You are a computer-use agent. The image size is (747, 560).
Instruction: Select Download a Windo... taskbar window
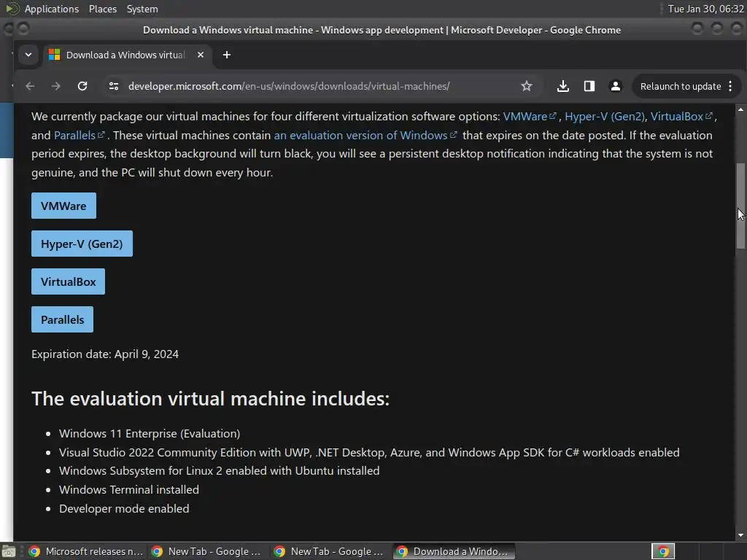click(x=454, y=551)
